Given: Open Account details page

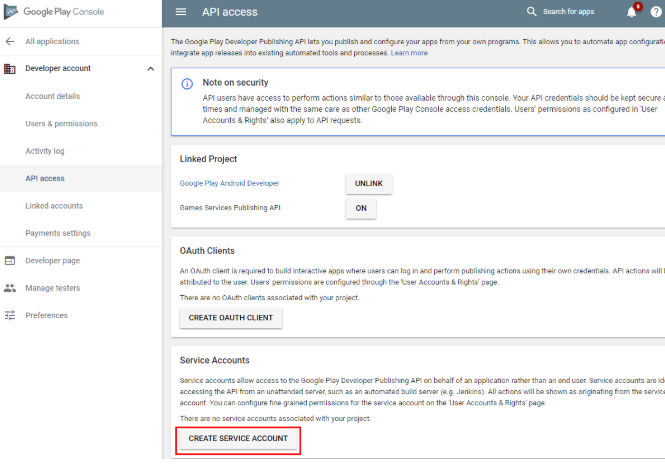Looking at the screenshot, I should click(x=53, y=96).
